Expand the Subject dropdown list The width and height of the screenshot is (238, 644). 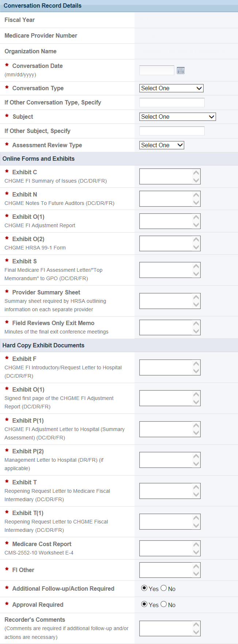[x=178, y=117]
